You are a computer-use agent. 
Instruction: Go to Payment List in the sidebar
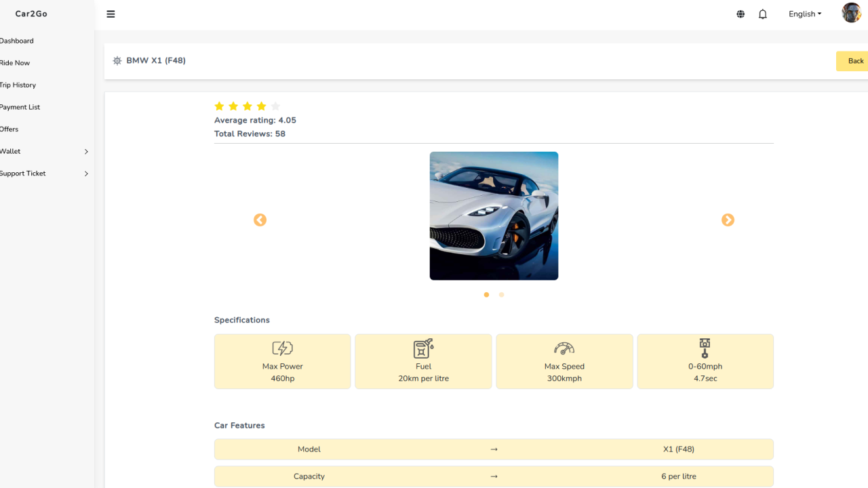coord(19,106)
